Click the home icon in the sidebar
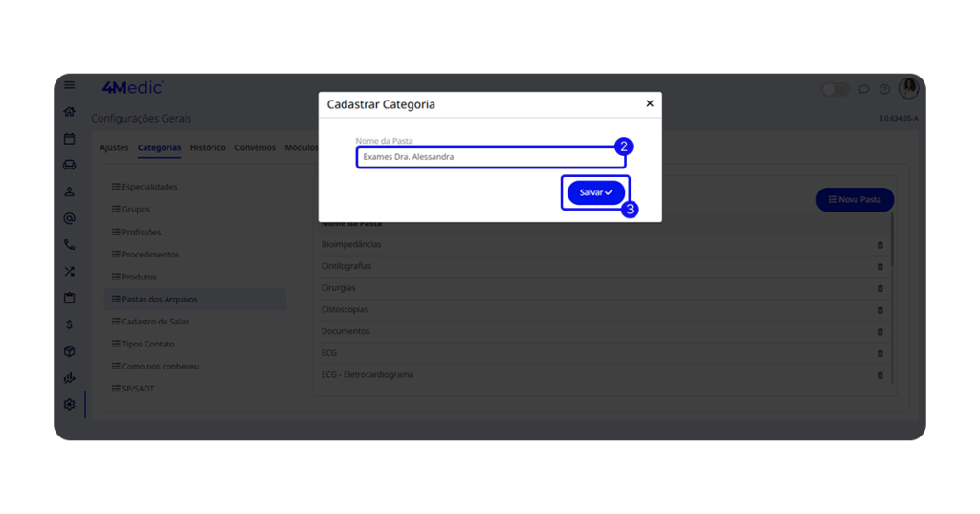The width and height of the screenshot is (980, 514). tap(69, 112)
